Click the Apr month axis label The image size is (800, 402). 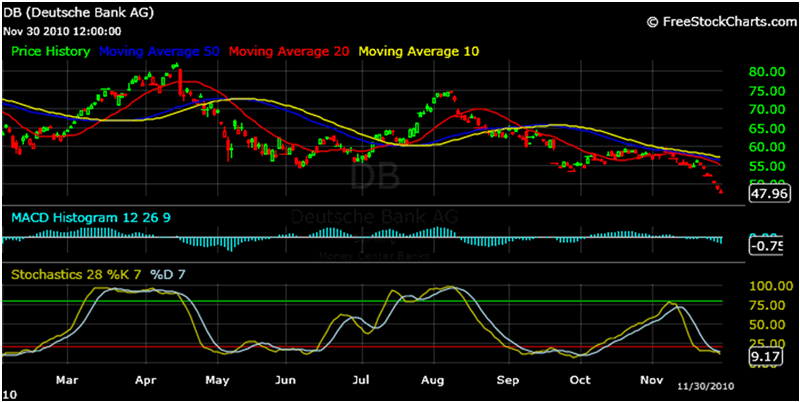click(146, 380)
